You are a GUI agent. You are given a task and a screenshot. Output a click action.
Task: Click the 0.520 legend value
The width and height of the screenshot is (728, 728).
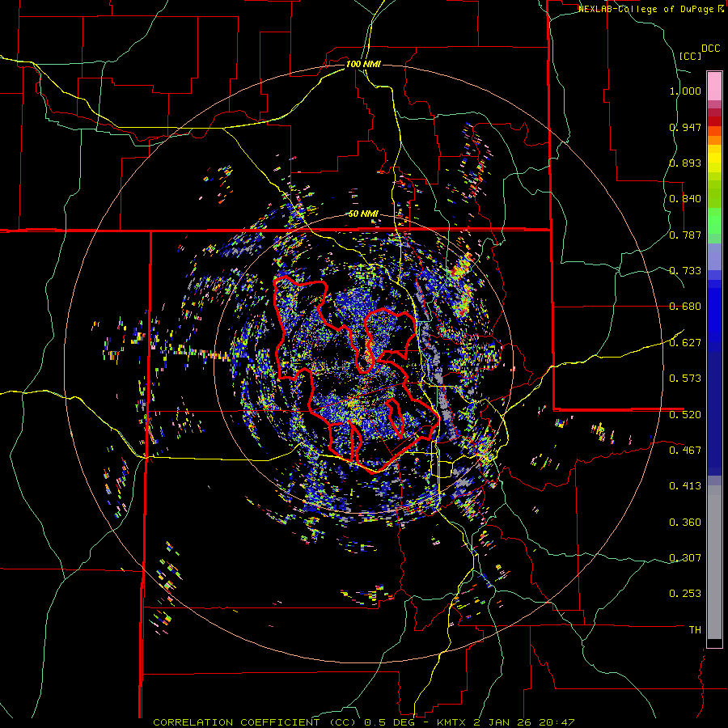(685, 414)
